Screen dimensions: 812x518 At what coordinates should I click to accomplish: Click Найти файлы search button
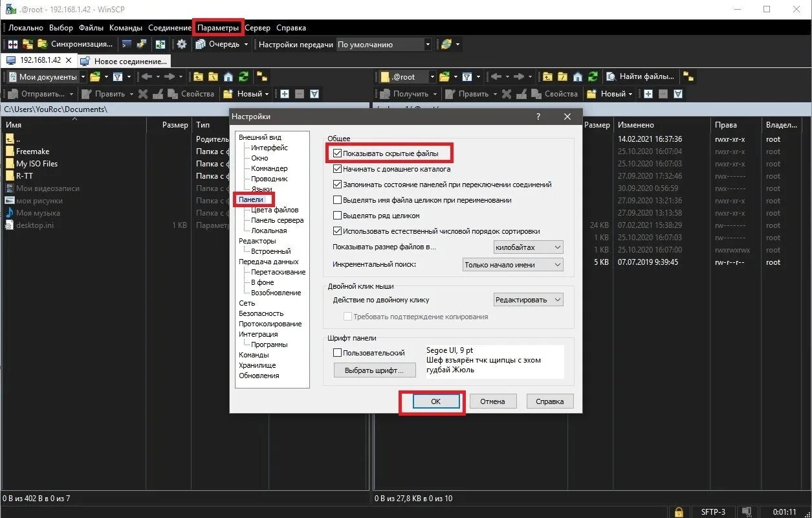[641, 76]
